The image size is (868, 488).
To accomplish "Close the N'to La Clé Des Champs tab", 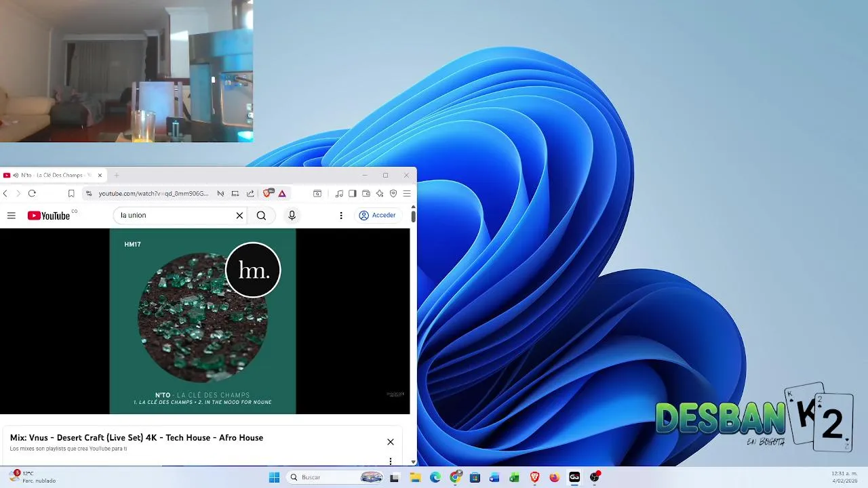I will coord(100,175).
